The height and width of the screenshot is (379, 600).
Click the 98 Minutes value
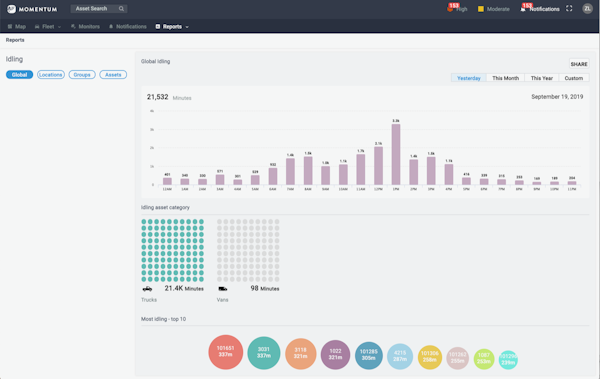(265, 288)
